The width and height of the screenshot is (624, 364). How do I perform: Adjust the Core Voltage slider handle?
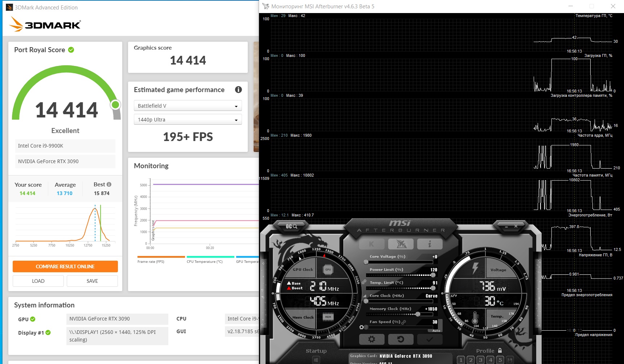[x=366, y=262]
